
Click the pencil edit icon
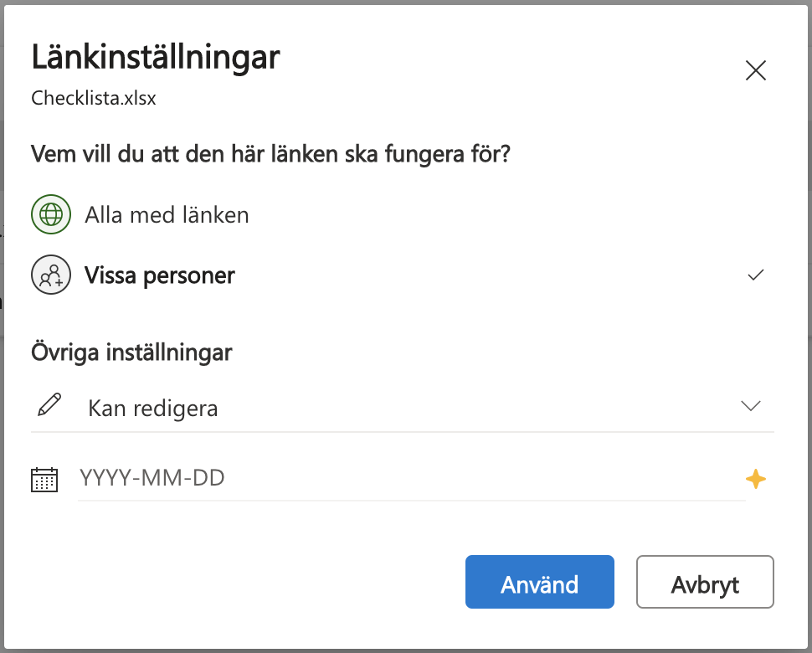click(x=49, y=406)
